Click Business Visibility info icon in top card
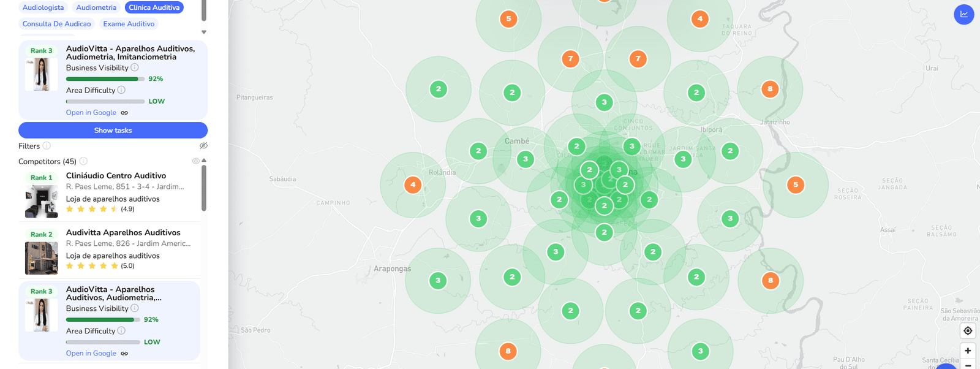 (135, 67)
